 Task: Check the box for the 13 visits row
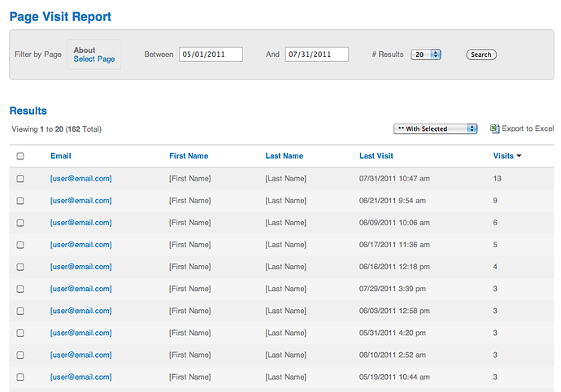[x=20, y=178]
